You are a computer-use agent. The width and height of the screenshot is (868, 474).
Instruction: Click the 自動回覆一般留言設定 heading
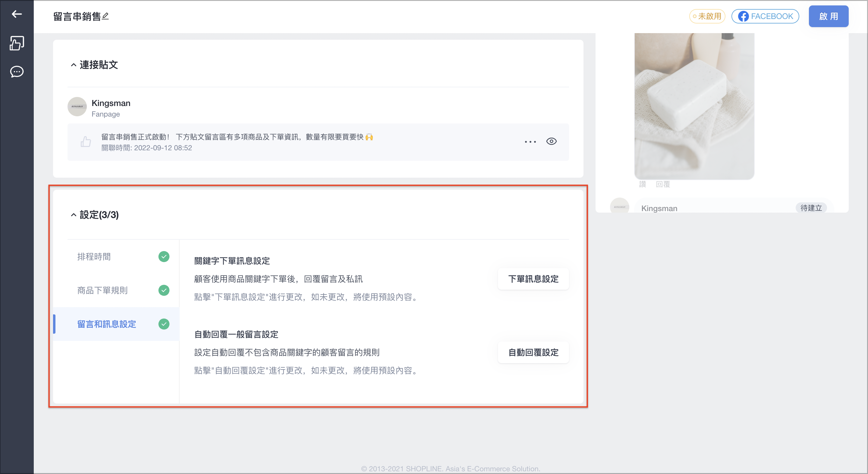coord(236,334)
